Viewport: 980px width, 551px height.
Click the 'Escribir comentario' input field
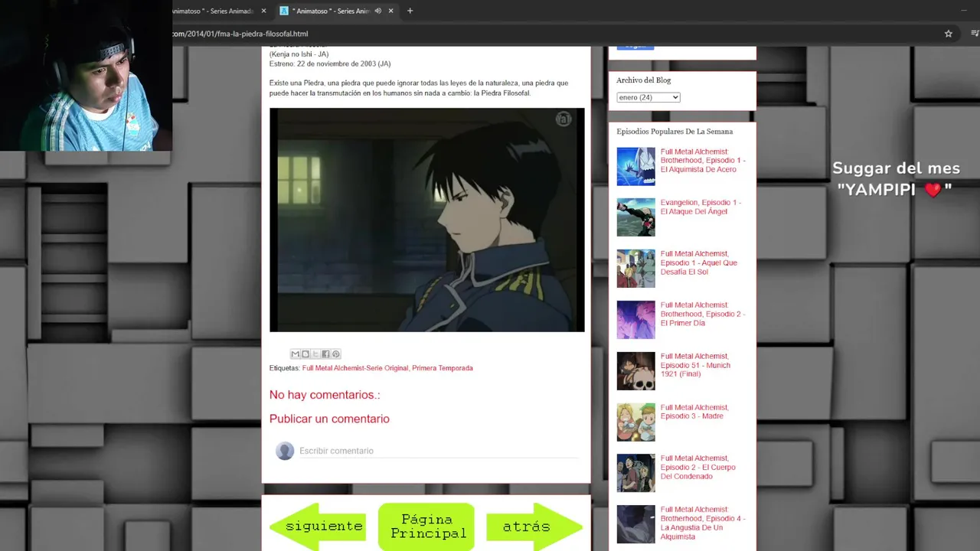click(438, 451)
